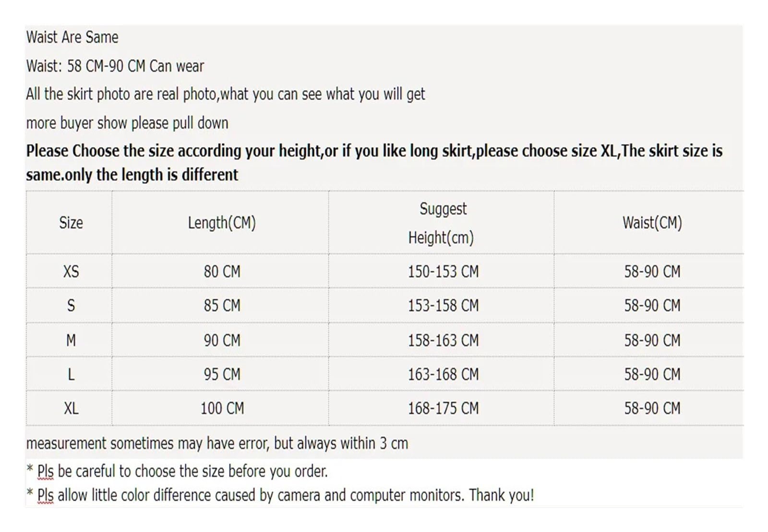The height and width of the screenshot is (532, 768).
Task: Select the S size row label
Action: tap(71, 305)
